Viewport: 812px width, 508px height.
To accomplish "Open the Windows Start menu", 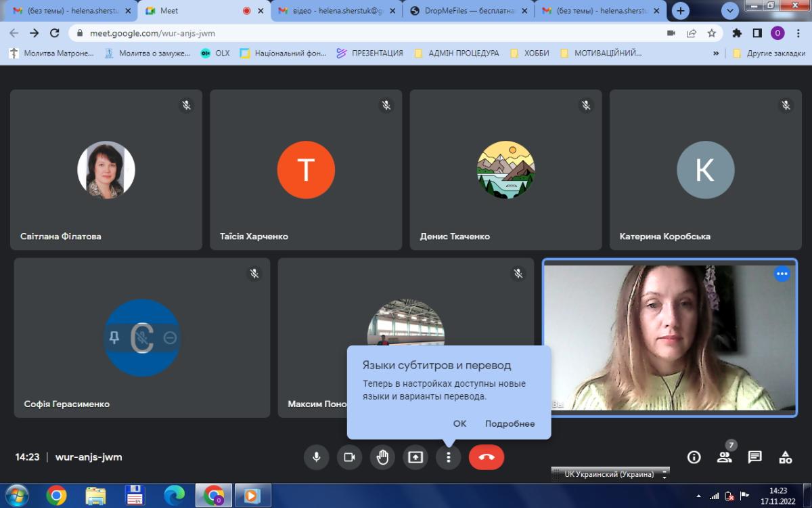I will point(16,495).
